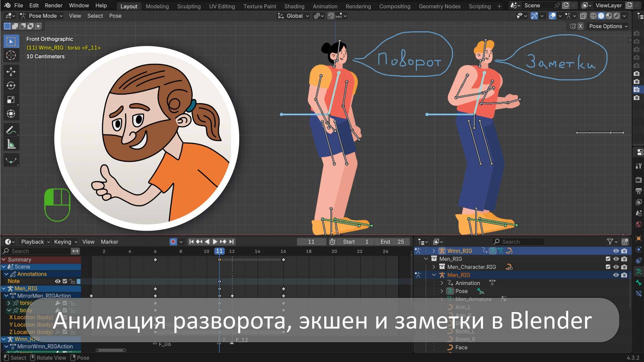Click the filter icon in the Outliner
Image resolution: width=644 pixels, height=362 pixels.
point(610,242)
